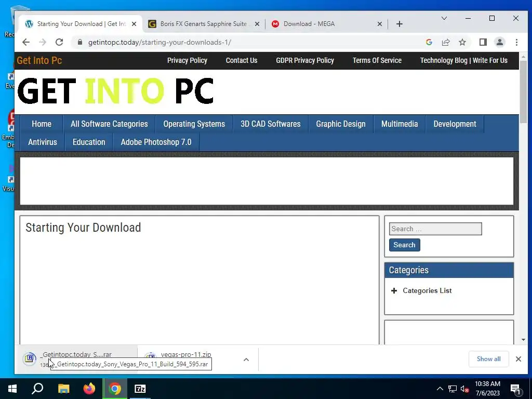Open network status tray icon
This screenshot has height=399, width=532.
[x=453, y=389]
